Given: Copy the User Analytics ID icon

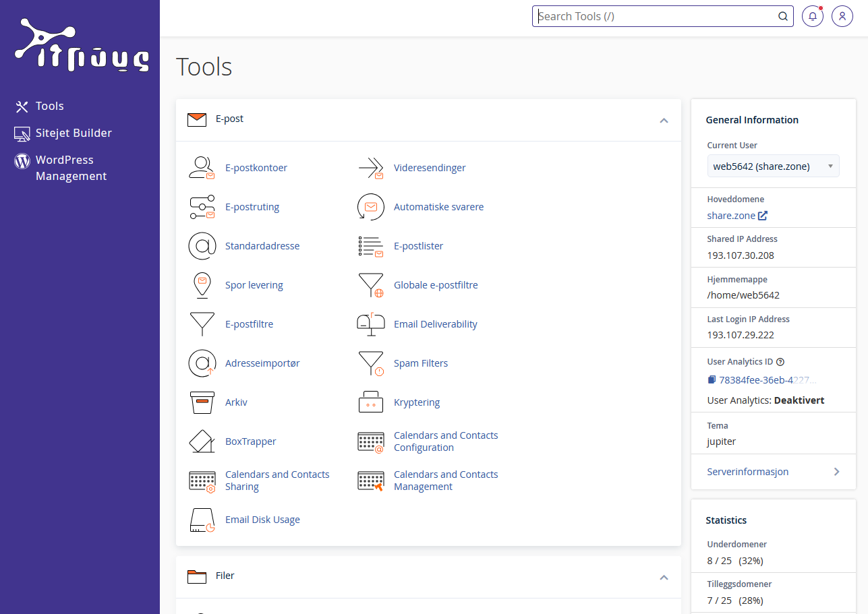Looking at the screenshot, I should (x=712, y=380).
